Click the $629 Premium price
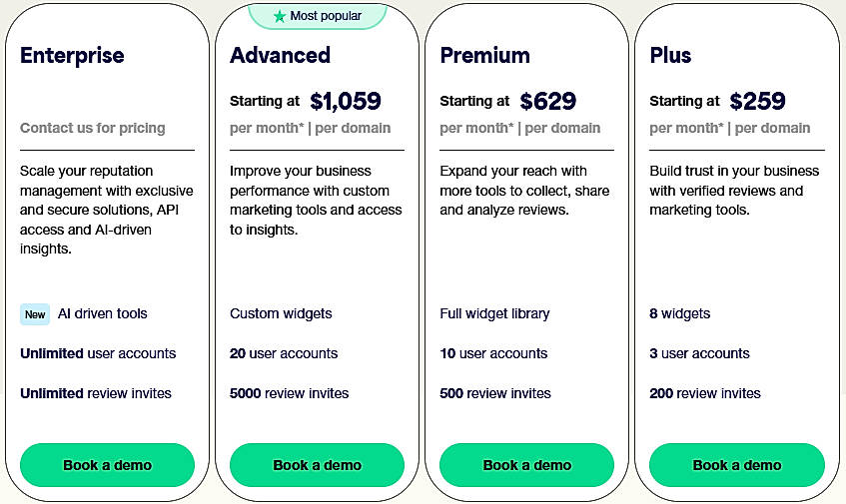The image size is (846, 504). 548,101
